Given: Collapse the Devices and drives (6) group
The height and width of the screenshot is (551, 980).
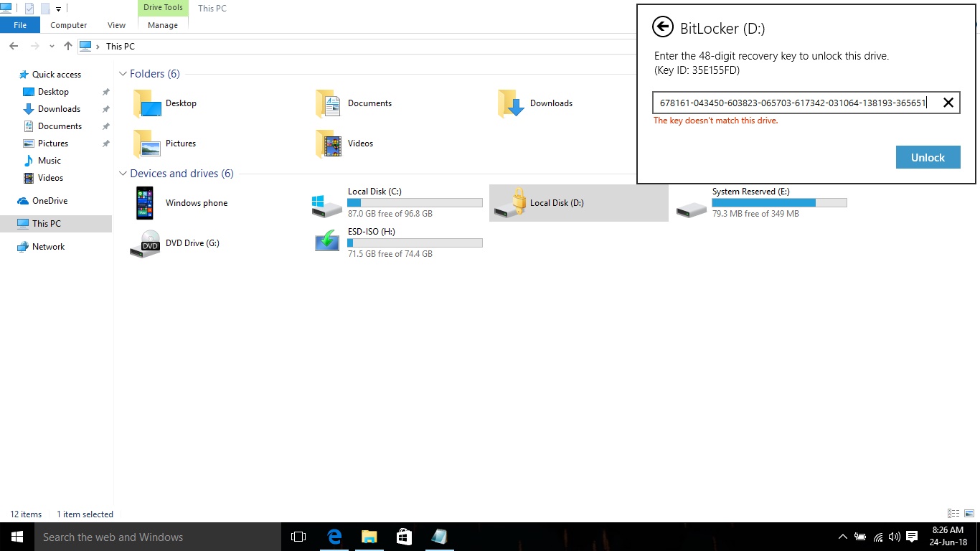Looking at the screenshot, I should (x=123, y=173).
